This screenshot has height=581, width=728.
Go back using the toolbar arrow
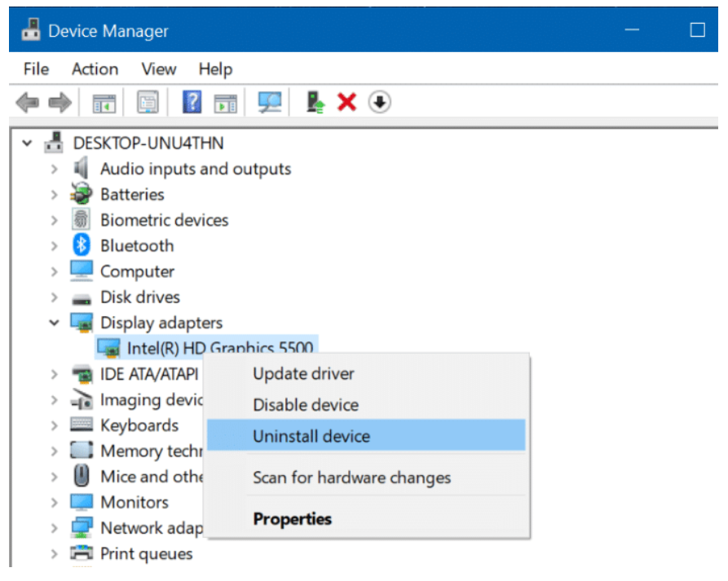point(28,102)
